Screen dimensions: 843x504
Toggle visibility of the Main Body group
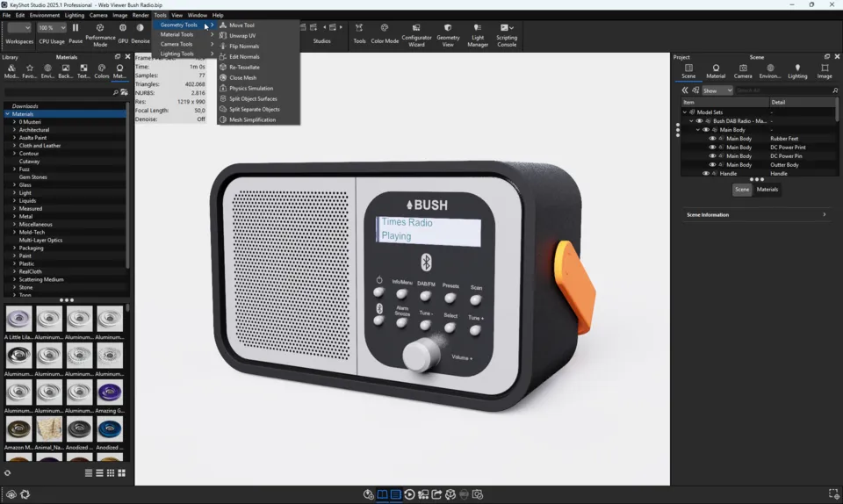[706, 130]
